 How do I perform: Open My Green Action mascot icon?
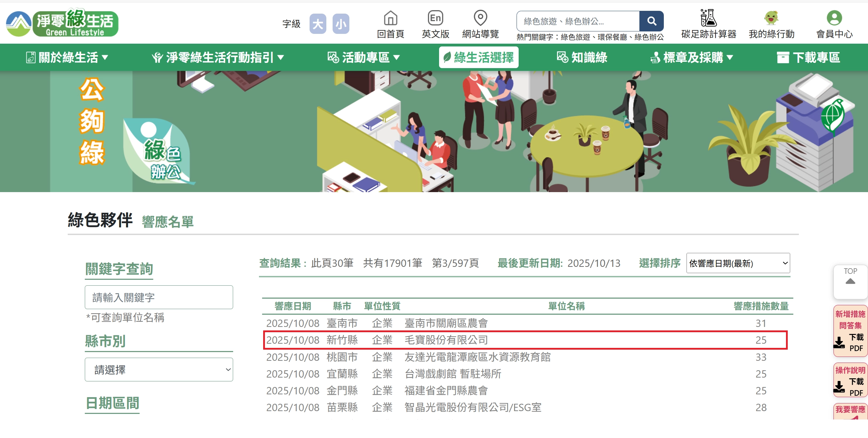[x=771, y=18]
